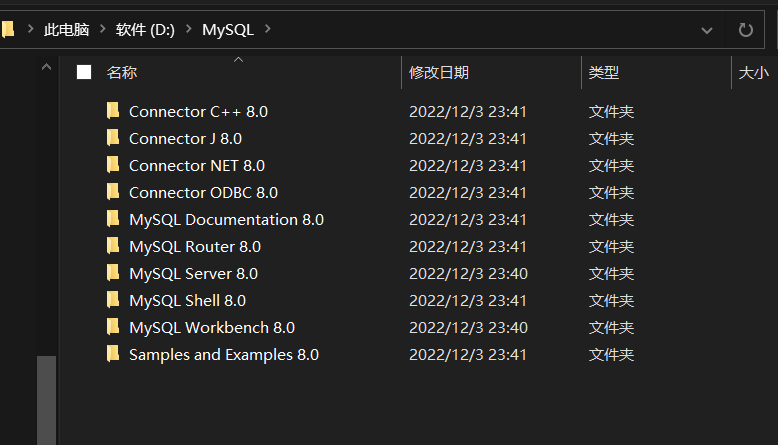The image size is (778, 445).
Task: Click the modified date of MySQL Server 8.0
Action: click(x=468, y=274)
